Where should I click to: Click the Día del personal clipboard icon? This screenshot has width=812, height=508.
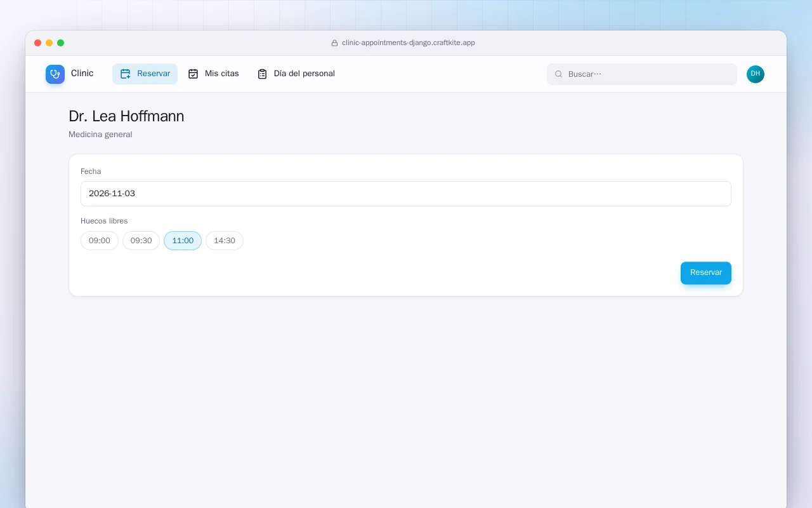click(262, 74)
